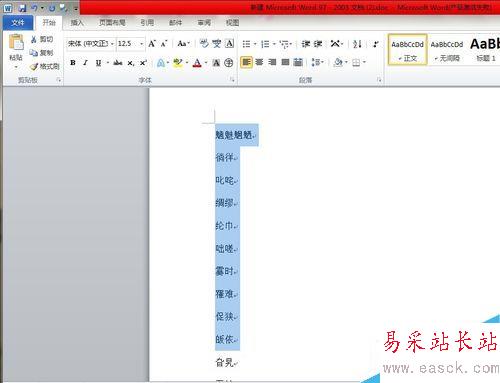
Task: Open the underline style dropdown arrow
Action: click(108, 63)
